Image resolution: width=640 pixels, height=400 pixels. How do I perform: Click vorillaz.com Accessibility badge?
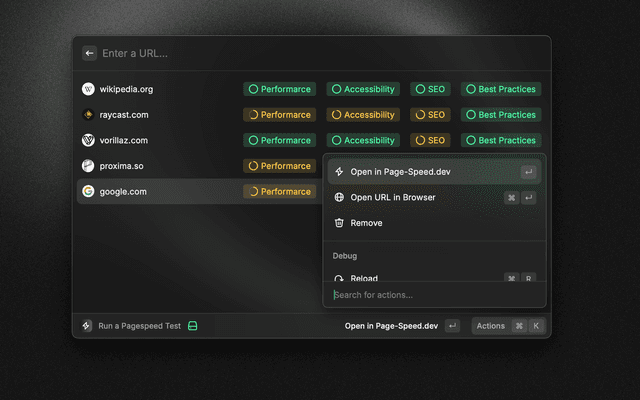pos(362,141)
